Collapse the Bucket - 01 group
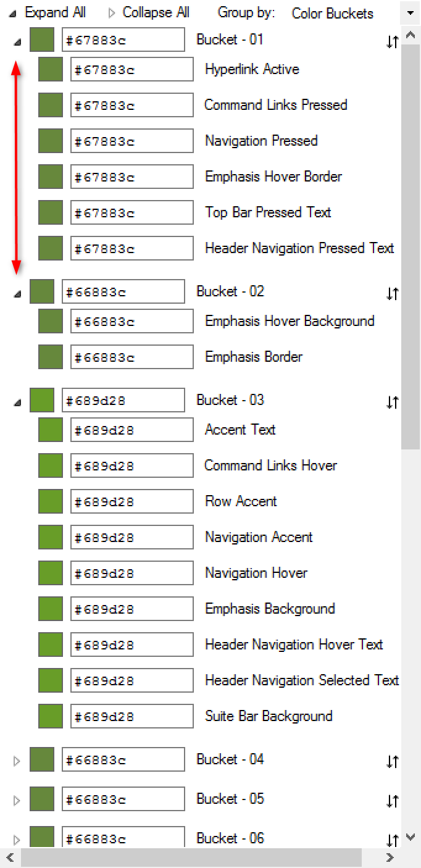421x868 pixels. pos(17,43)
